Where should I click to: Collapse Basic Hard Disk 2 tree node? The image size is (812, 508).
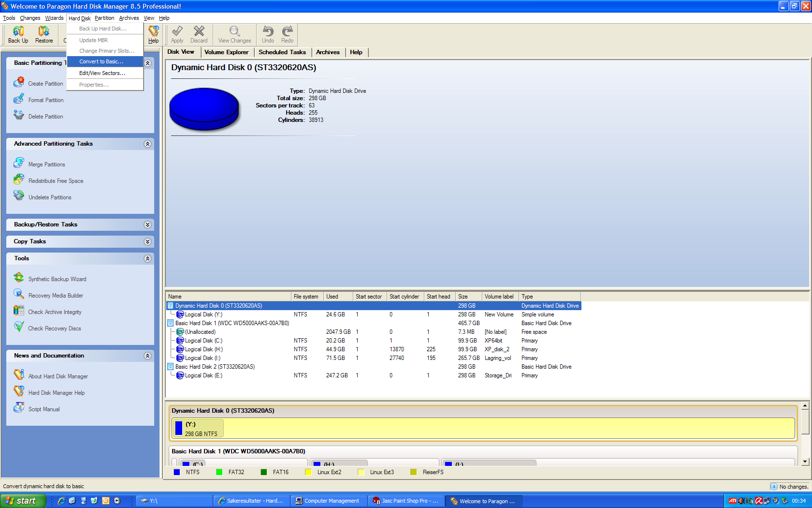[x=171, y=367]
